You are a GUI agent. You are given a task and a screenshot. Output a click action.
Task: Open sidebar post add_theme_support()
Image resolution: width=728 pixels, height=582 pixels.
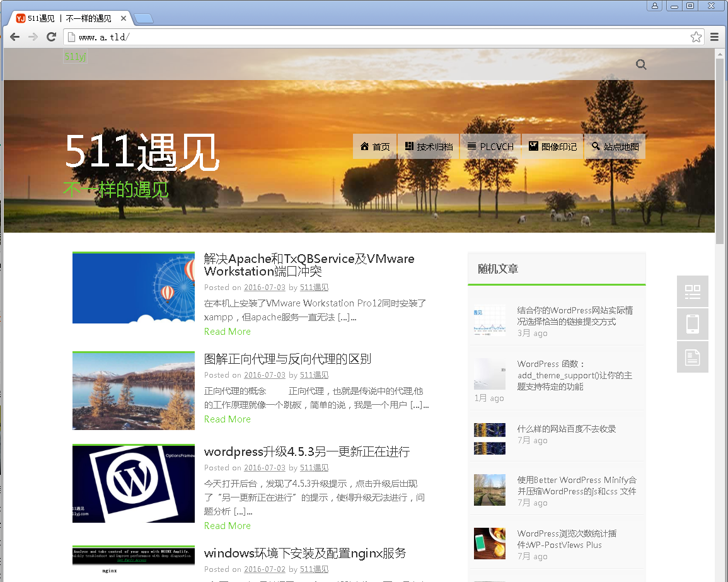coord(575,375)
